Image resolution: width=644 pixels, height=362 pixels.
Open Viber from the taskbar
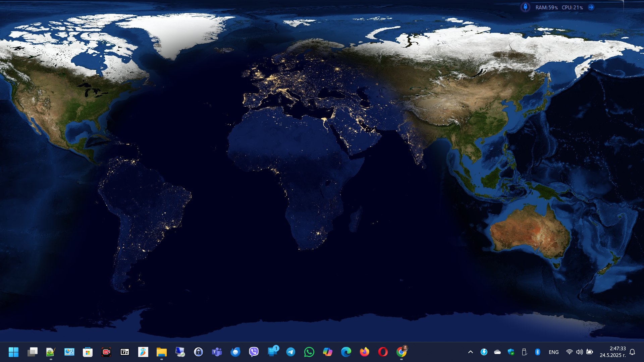[x=254, y=352]
